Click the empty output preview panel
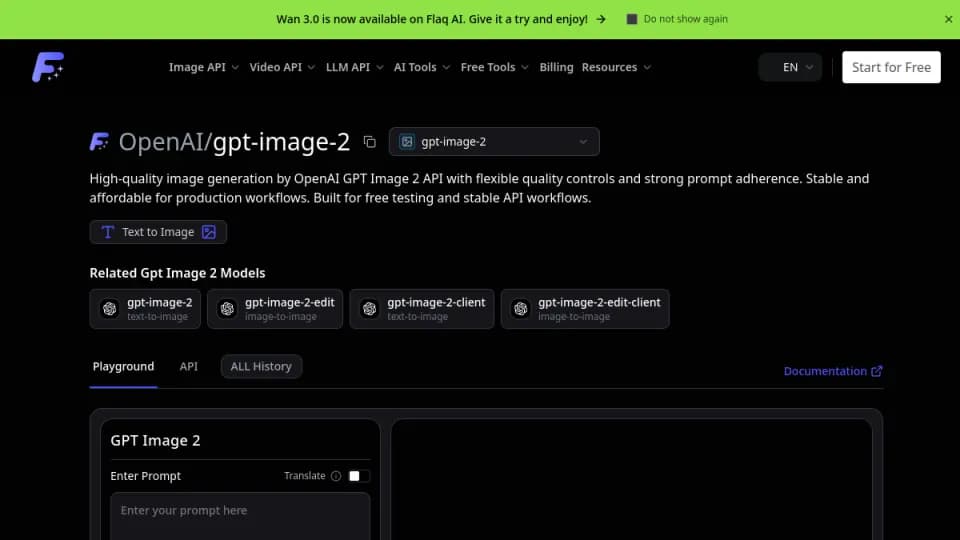960x540 pixels. [x=631, y=480]
